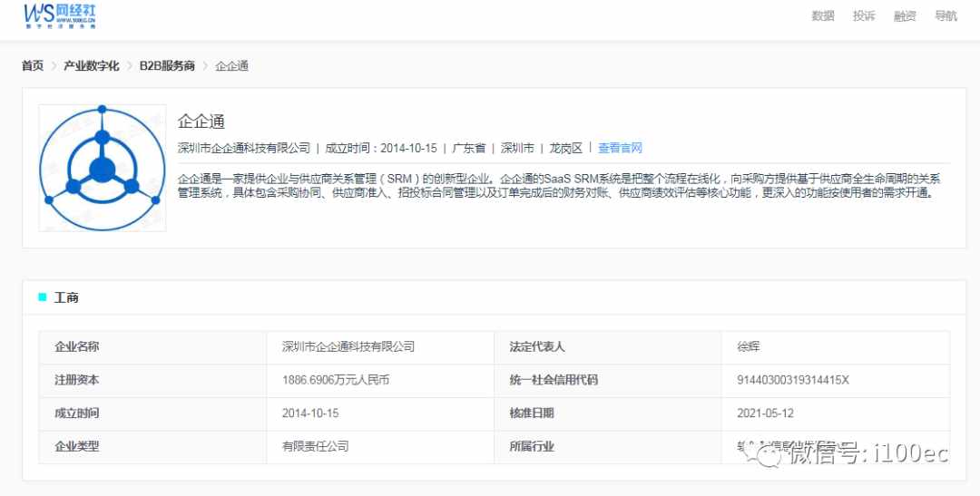Click the 企业名称 label cell
This screenshot has height=496, width=980.
coord(152,346)
